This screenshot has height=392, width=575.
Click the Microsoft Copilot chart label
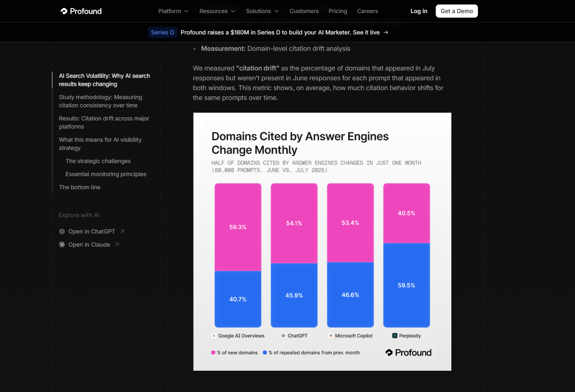point(354,336)
